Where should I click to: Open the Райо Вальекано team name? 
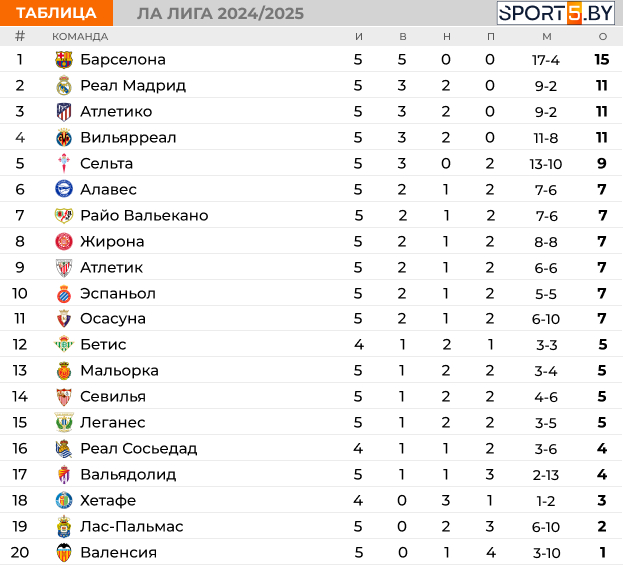pos(144,215)
